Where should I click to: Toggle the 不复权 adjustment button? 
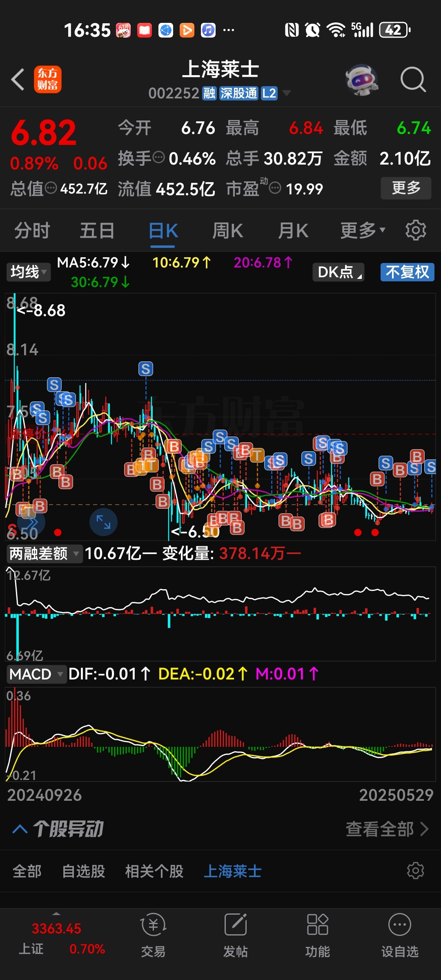tap(407, 272)
